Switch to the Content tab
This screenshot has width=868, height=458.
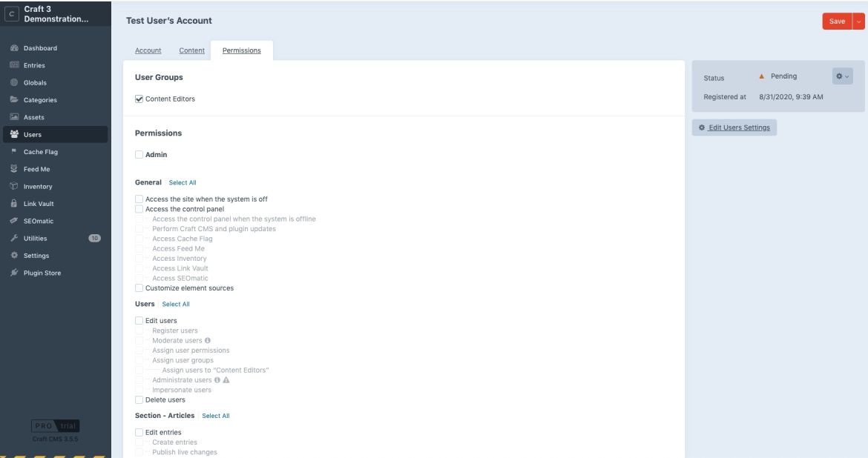click(191, 50)
